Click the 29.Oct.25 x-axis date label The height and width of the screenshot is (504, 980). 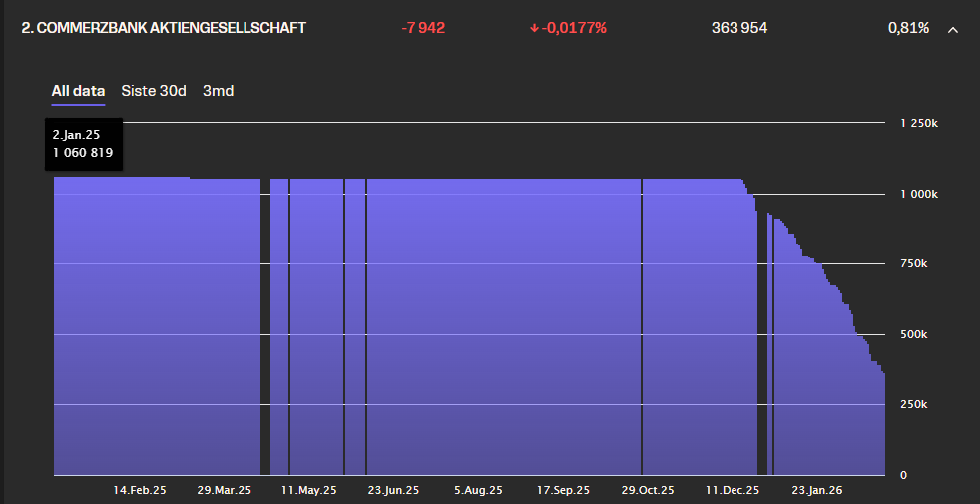(x=649, y=491)
